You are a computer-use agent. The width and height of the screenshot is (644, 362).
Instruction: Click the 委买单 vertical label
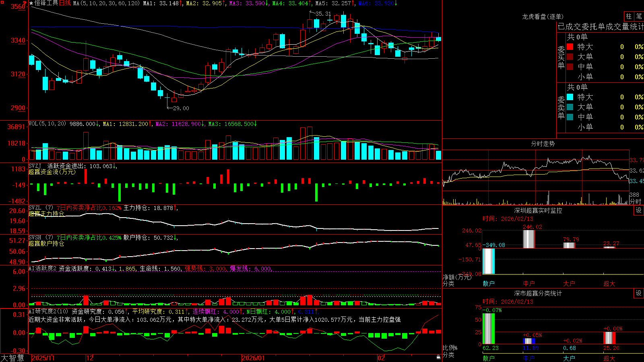[561, 57]
